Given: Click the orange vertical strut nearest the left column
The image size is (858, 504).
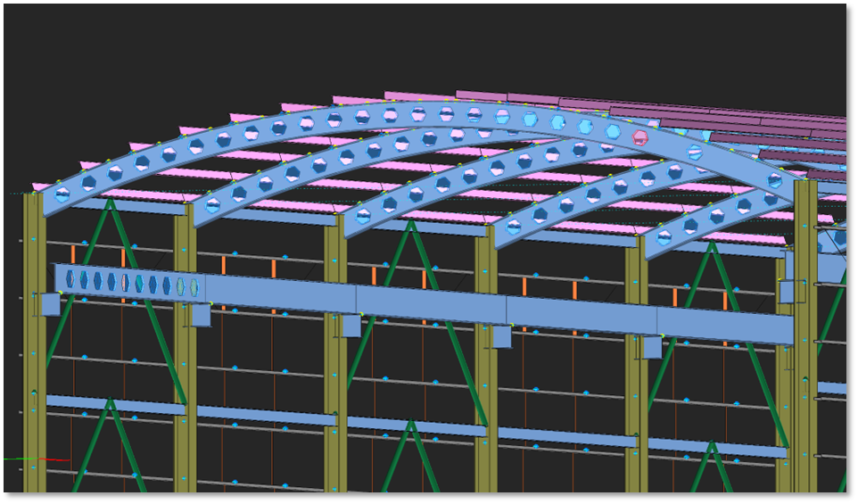Looking at the screenshot, I should (x=73, y=253).
